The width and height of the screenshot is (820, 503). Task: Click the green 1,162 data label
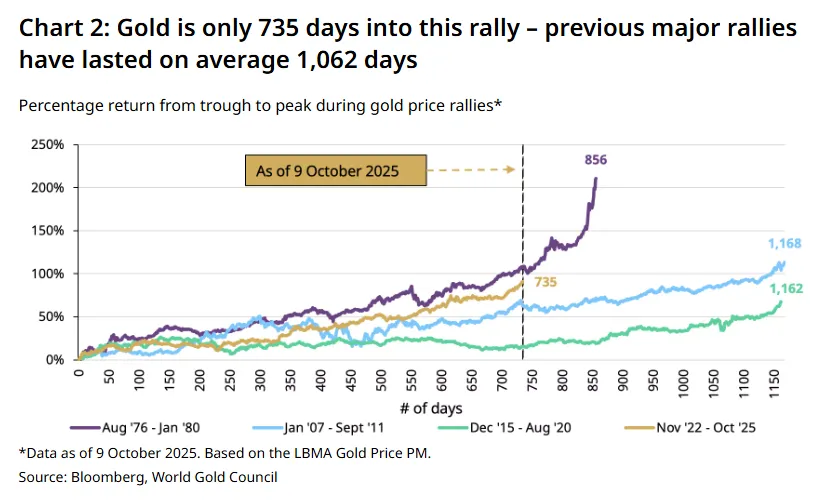coord(786,290)
